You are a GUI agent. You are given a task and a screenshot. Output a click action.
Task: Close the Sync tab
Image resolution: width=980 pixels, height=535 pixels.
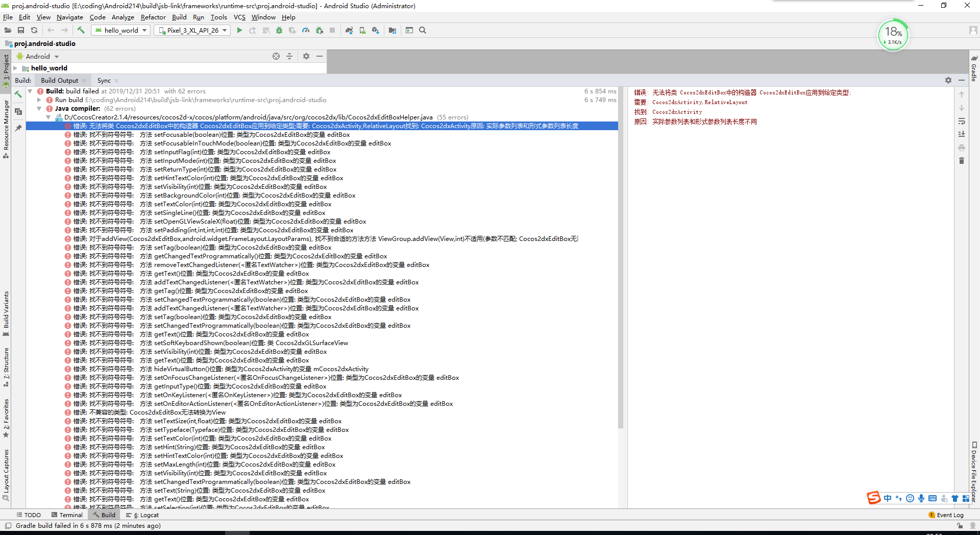[116, 81]
